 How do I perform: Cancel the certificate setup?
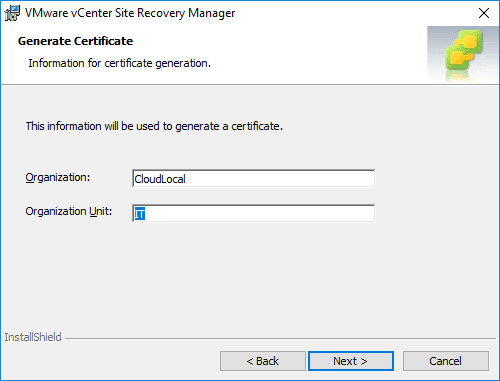pos(446,361)
